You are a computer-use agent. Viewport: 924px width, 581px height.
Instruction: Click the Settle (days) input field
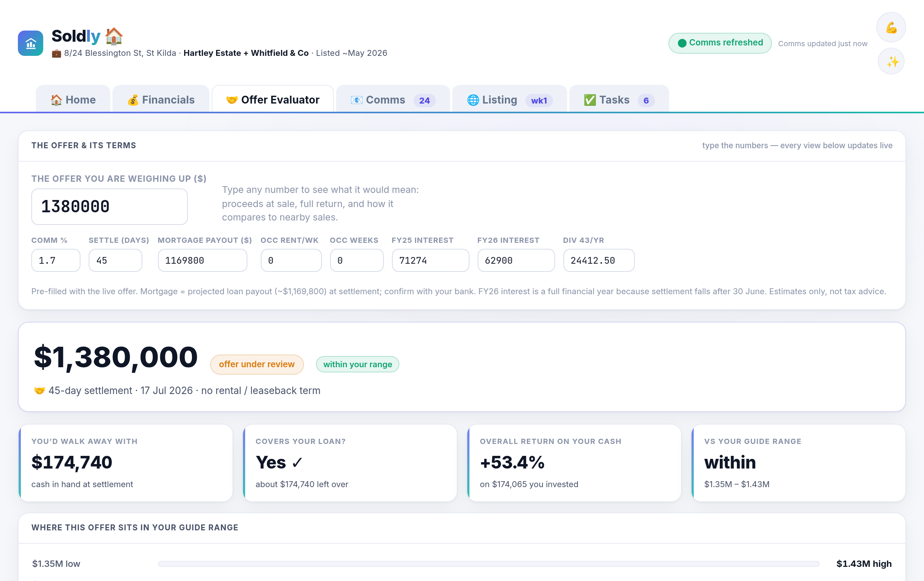[x=115, y=260]
